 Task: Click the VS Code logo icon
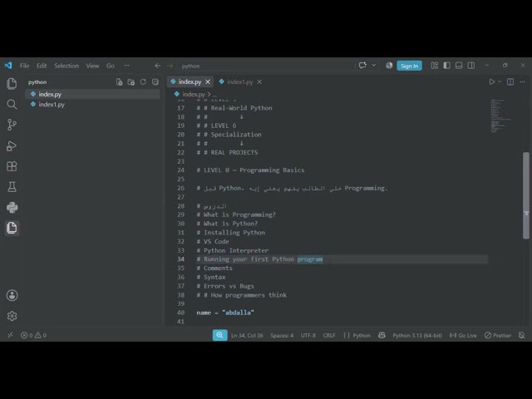click(x=8, y=66)
